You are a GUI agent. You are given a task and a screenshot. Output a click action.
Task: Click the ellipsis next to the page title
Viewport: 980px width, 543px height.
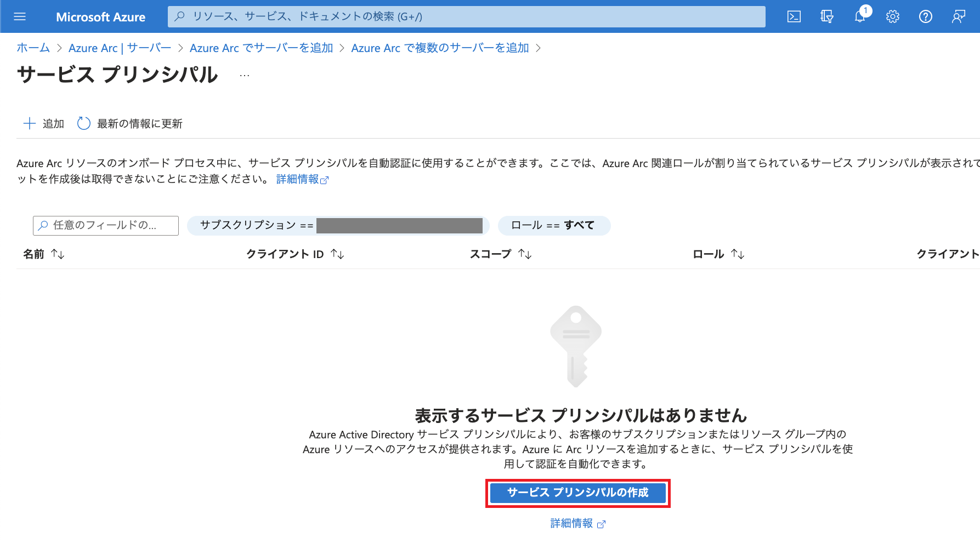[245, 76]
